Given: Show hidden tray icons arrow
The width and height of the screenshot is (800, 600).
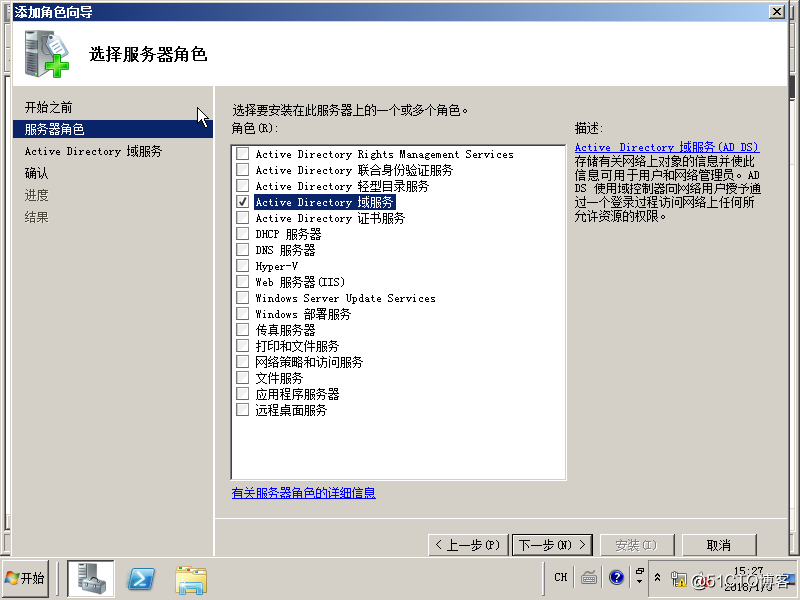Looking at the screenshot, I should click(x=658, y=577).
